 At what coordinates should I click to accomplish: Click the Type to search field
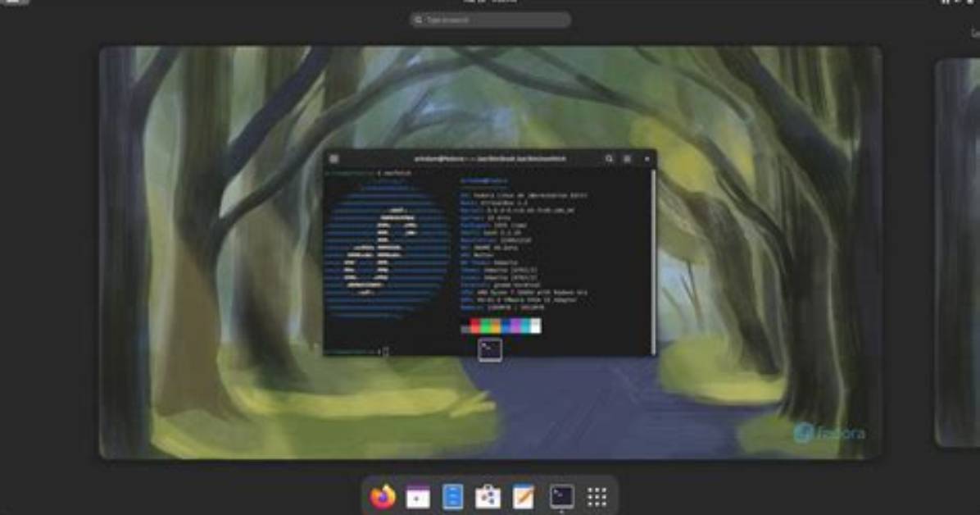(490, 20)
